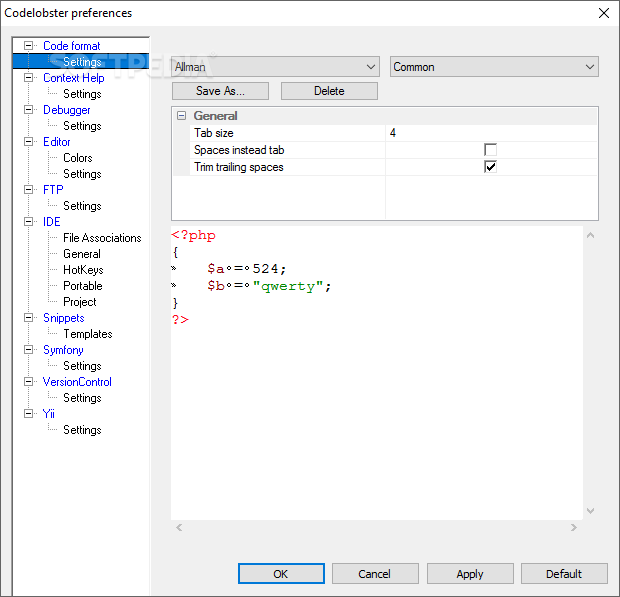This screenshot has width=620, height=597.
Task: Click the "qwerty" string in preview
Action: [x=288, y=286]
